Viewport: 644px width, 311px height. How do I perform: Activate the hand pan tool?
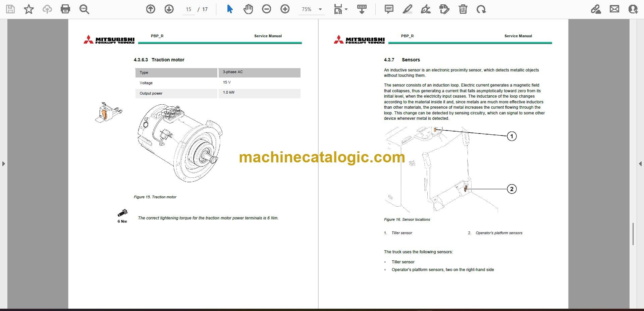(248, 9)
